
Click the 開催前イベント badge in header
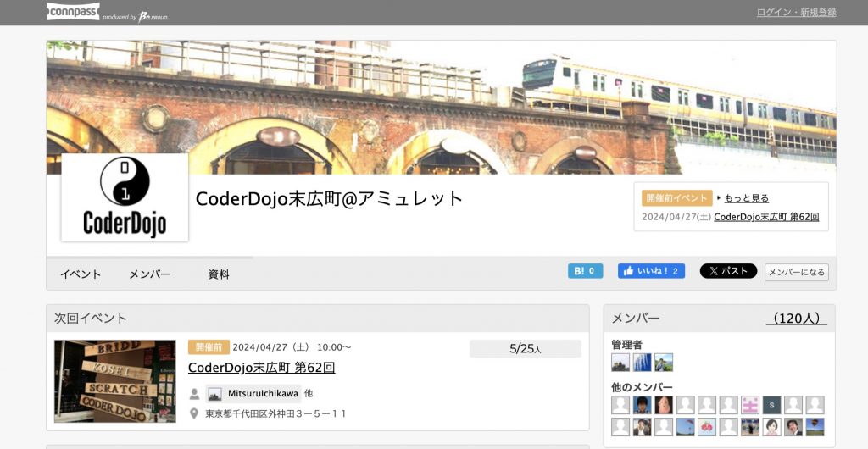(x=676, y=198)
